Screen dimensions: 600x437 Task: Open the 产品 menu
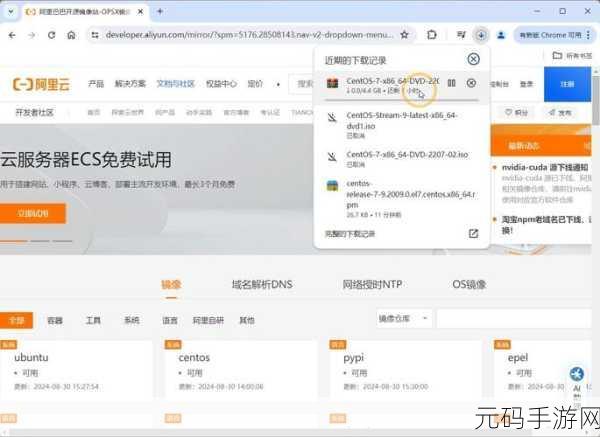pyautogui.click(x=96, y=83)
